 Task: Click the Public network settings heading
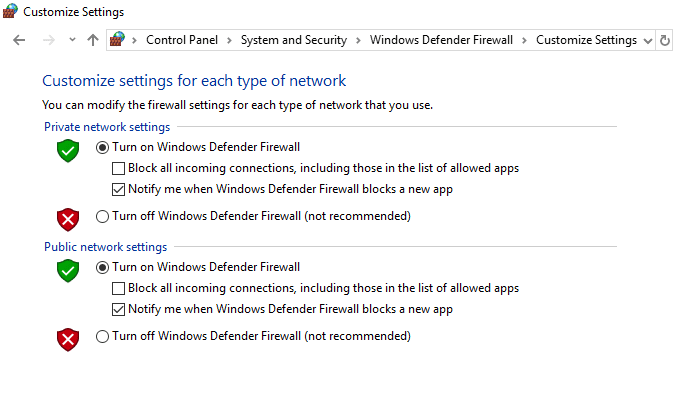[105, 247]
